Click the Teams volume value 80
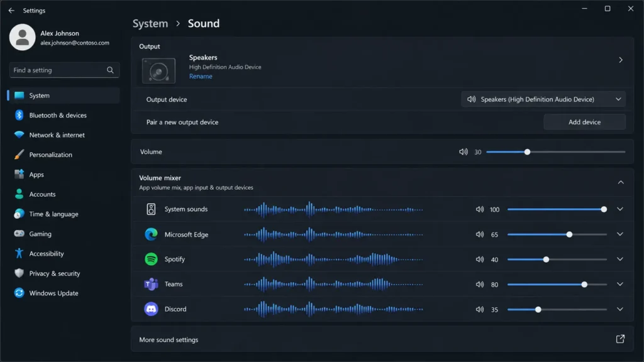This screenshot has height=362, width=644. click(x=494, y=285)
